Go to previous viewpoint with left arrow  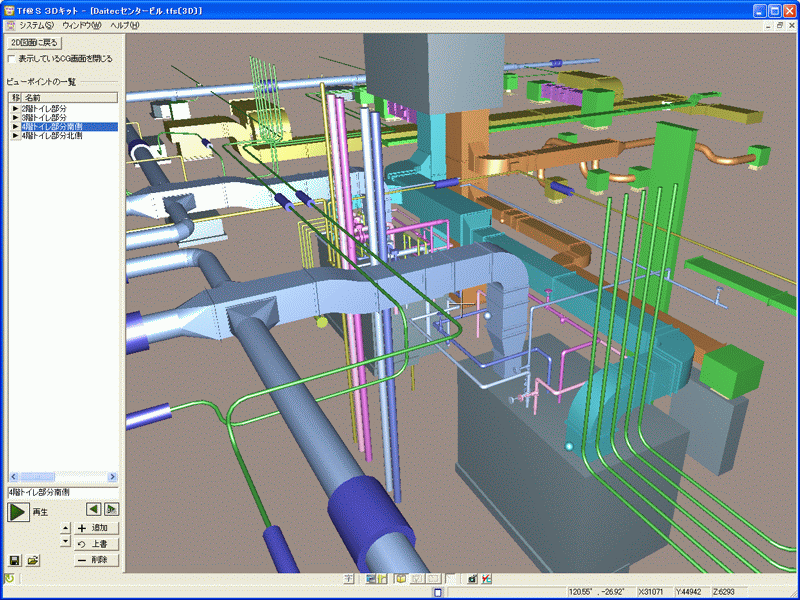[92, 509]
